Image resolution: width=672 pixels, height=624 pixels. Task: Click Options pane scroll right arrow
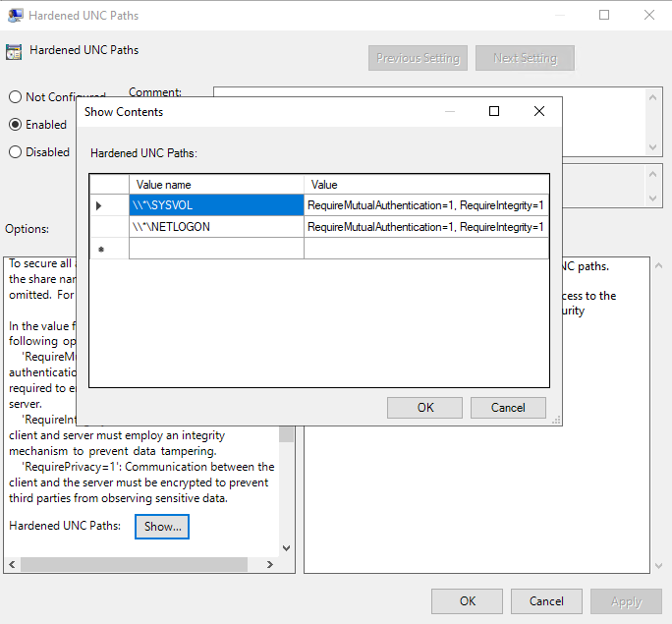click(x=270, y=564)
